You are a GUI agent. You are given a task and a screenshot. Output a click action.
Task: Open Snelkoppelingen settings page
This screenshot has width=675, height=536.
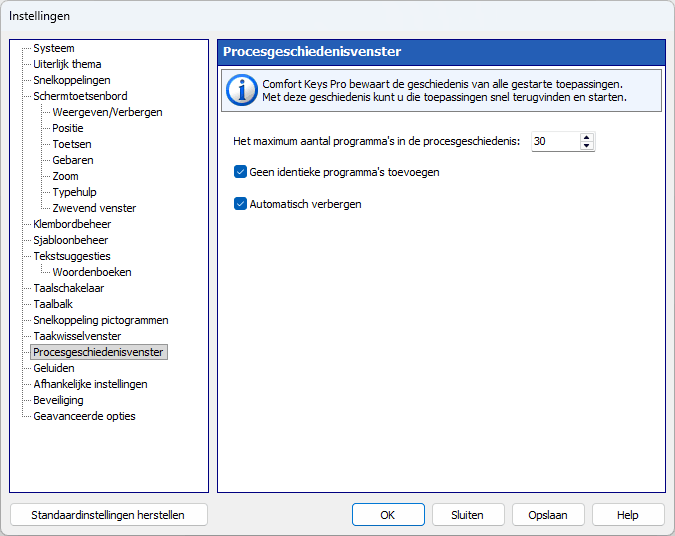pos(71,80)
